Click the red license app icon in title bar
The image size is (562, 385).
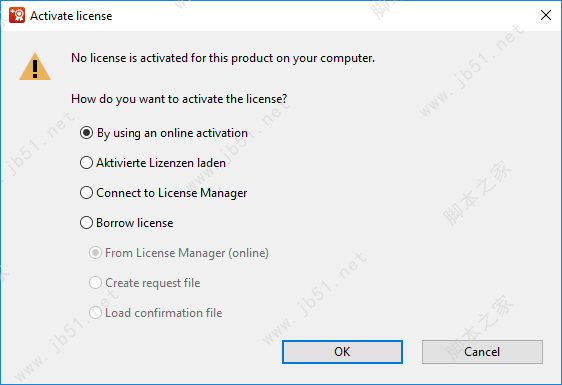point(17,15)
